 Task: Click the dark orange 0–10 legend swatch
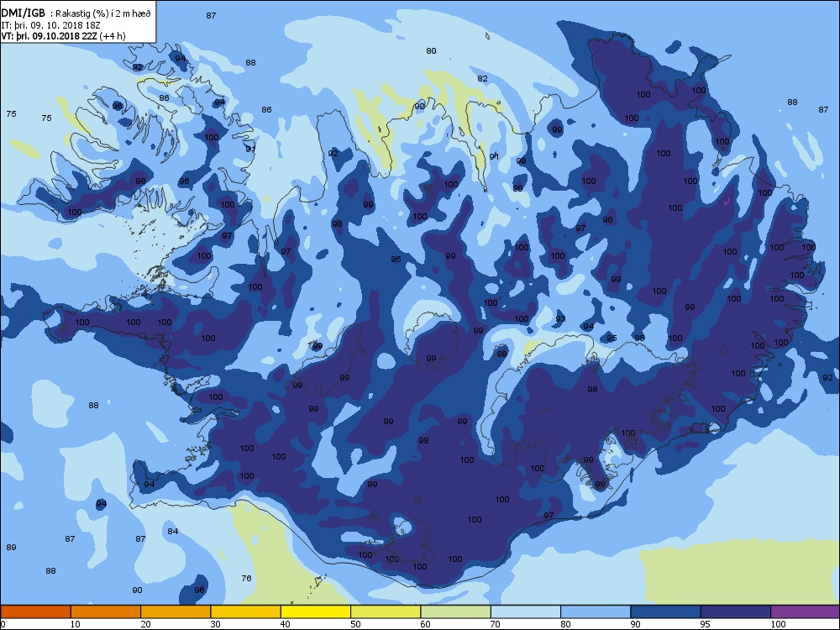pos(35,612)
